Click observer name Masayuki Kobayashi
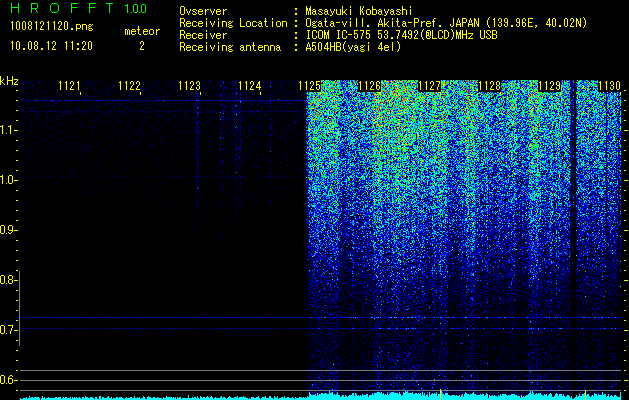This screenshot has width=629, height=400. pos(359,12)
